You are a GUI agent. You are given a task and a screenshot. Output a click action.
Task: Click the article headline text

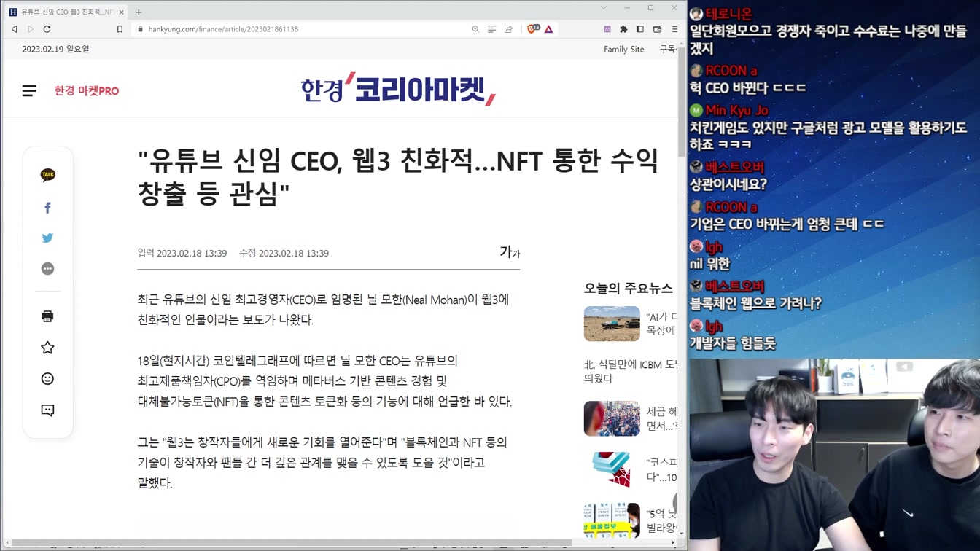(x=398, y=176)
